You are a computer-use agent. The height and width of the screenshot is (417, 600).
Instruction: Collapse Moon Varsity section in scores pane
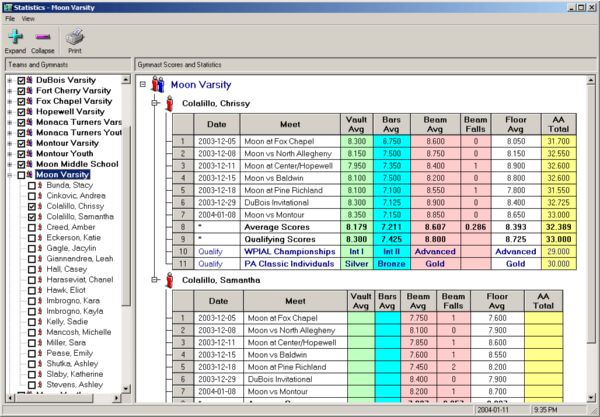pos(143,84)
